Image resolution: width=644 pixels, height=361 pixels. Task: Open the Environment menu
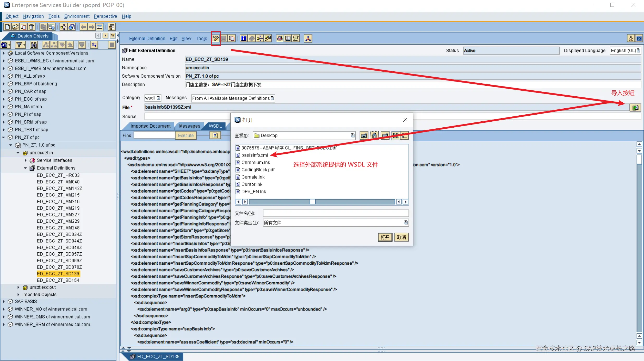pyautogui.click(x=77, y=16)
